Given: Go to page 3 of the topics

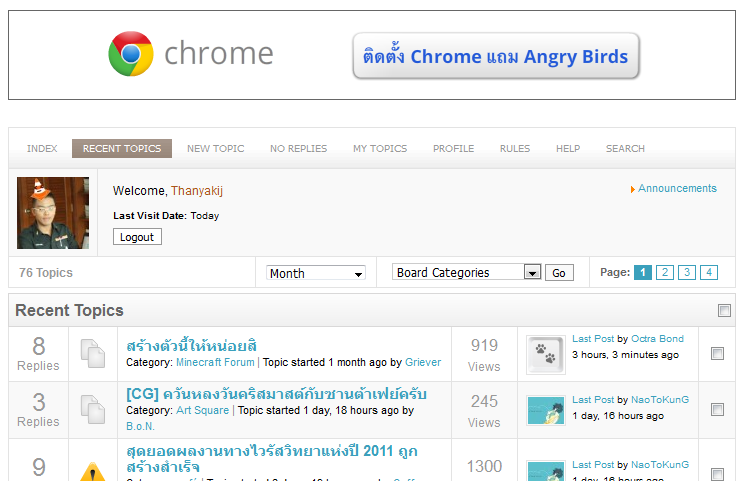Looking at the screenshot, I should coord(687,273).
